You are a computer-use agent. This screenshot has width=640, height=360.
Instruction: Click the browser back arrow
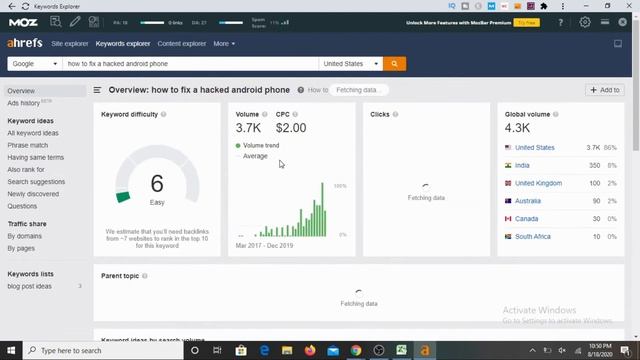(11, 6)
